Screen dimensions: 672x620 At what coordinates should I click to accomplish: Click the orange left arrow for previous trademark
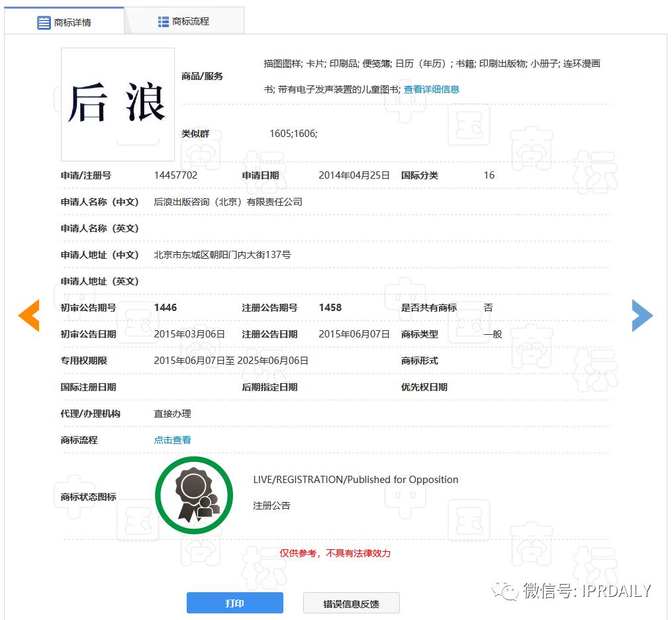(x=29, y=316)
